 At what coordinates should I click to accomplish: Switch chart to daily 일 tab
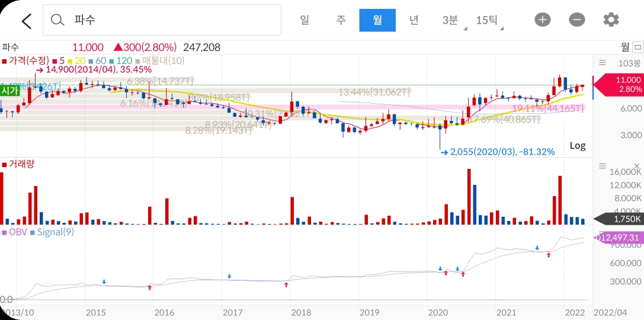[x=305, y=20]
